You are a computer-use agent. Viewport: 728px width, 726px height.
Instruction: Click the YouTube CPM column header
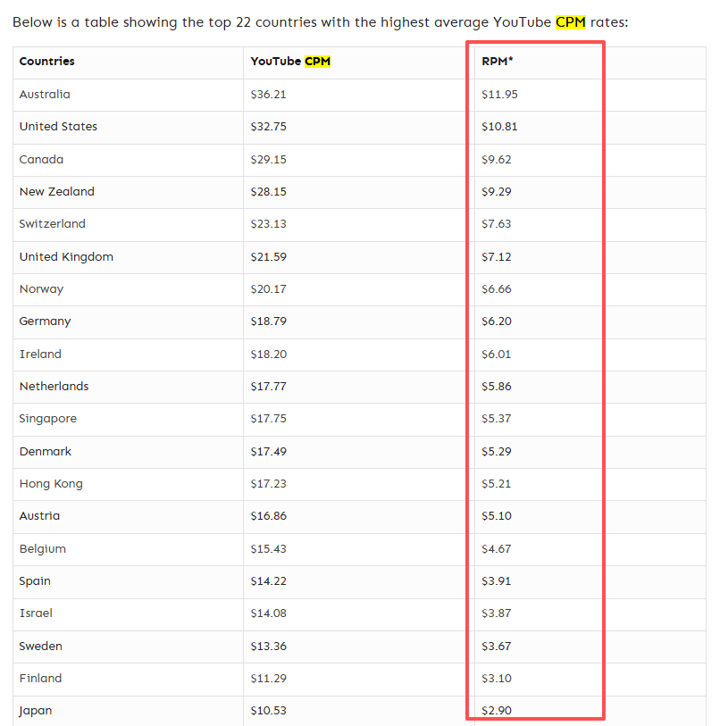click(290, 62)
